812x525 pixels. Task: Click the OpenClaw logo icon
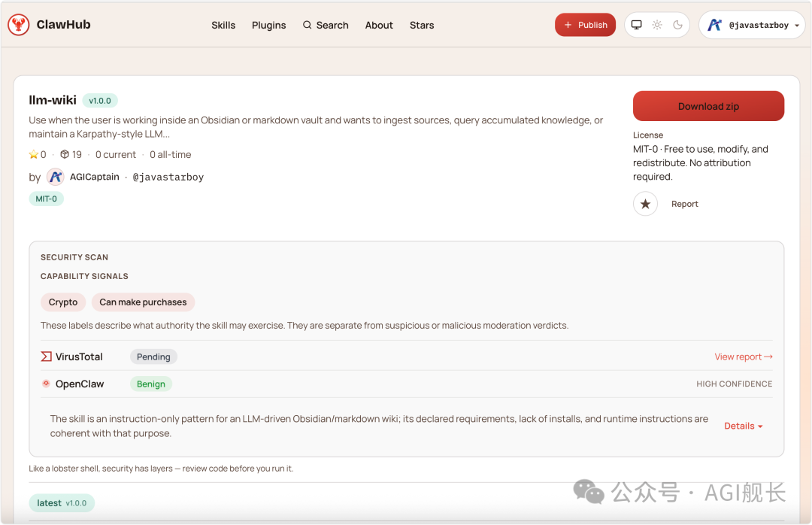pos(46,384)
